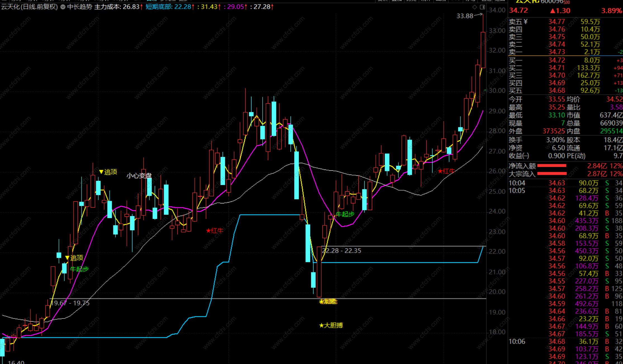Click the upper 逃顶 triangle marker near 小心变盘
623x364 pixels.
(101, 172)
